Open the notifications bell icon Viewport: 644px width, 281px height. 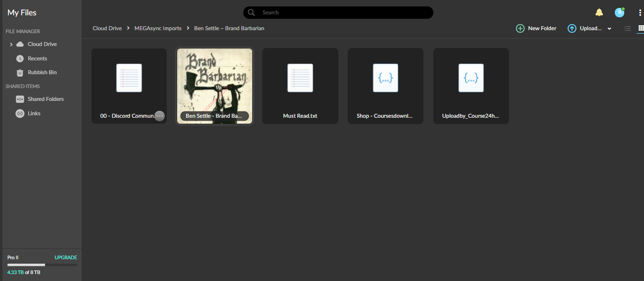tap(599, 12)
